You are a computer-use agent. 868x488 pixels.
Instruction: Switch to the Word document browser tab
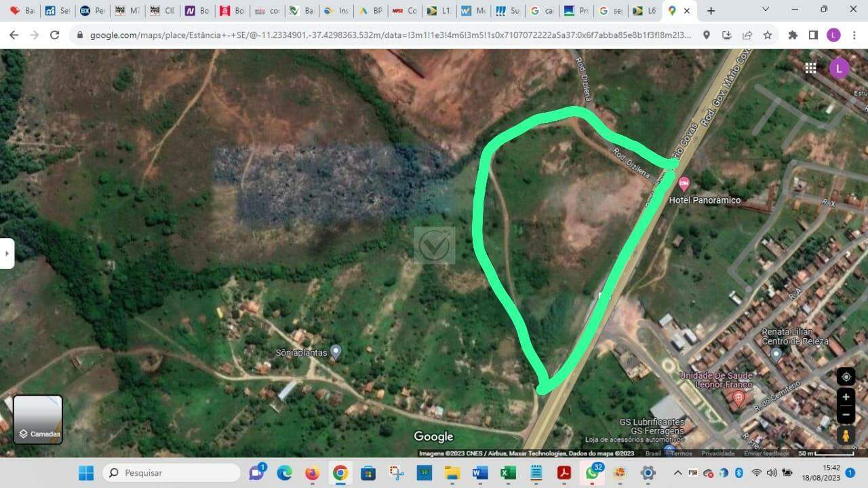pos(473,11)
